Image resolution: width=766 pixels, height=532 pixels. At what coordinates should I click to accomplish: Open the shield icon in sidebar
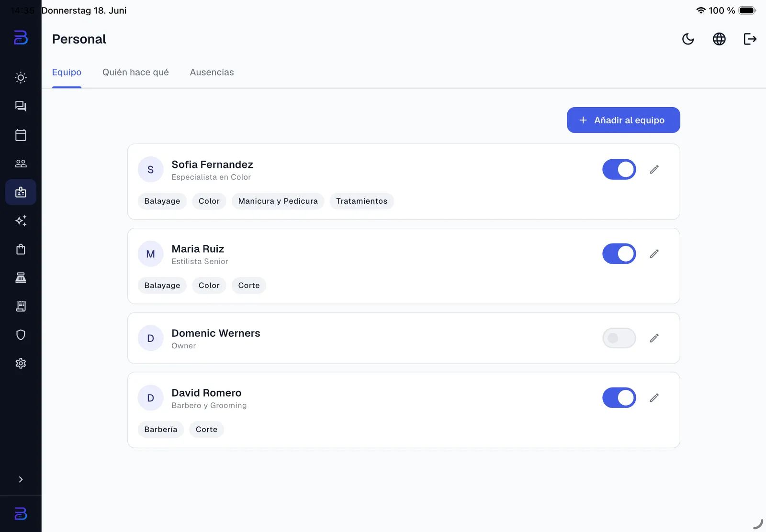(x=21, y=335)
